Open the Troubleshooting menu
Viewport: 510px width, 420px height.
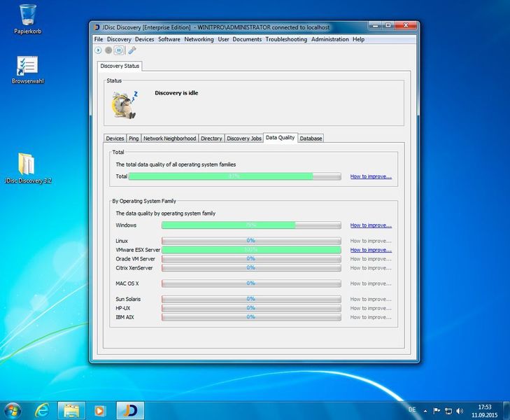coord(286,39)
